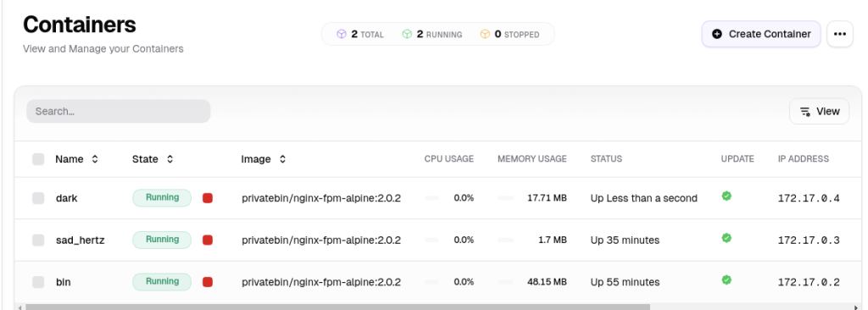This screenshot has height=310, width=868.
Task: Click the IP ADDRESS column header
Action: click(804, 159)
